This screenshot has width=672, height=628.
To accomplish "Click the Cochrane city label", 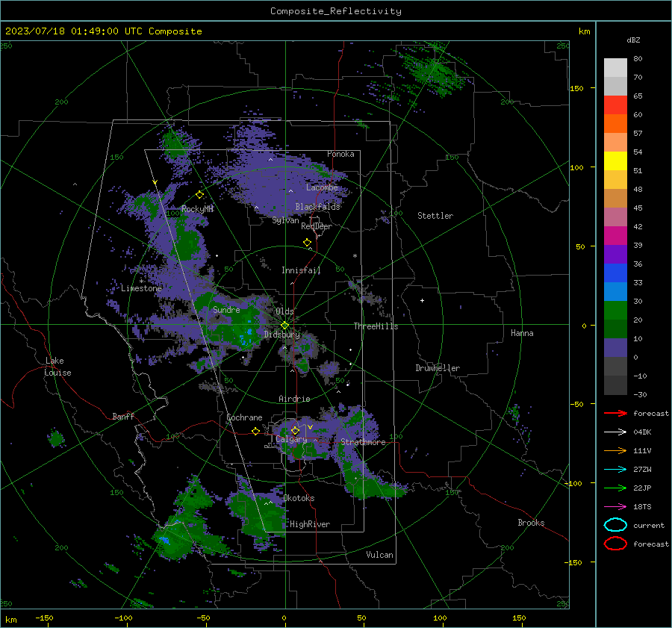I will click(x=244, y=417).
